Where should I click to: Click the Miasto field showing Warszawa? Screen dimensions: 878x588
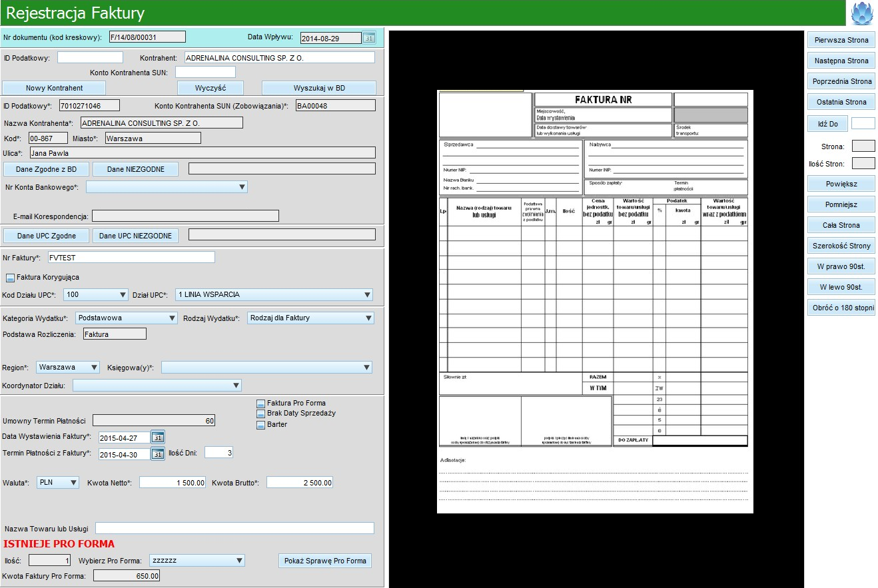pos(153,138)
